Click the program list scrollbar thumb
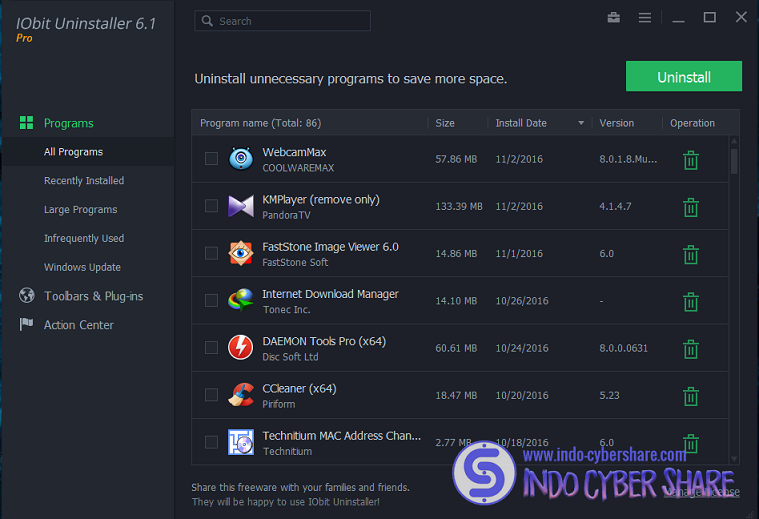759x519 pixels. pos(734,161)
